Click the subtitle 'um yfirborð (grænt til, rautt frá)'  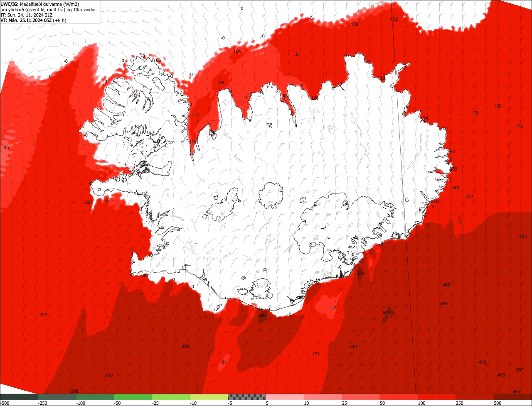34,9
